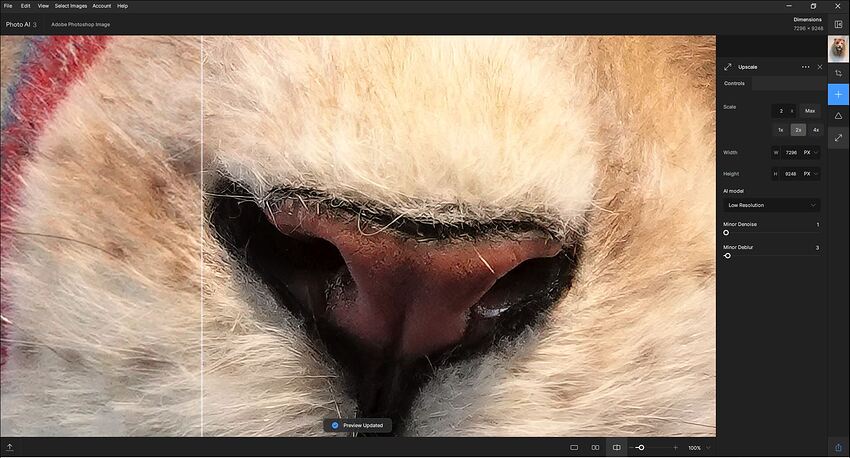The image size is (850, 458).
Task: Open the Select Images menu
Action: click(x=70, y=6)
